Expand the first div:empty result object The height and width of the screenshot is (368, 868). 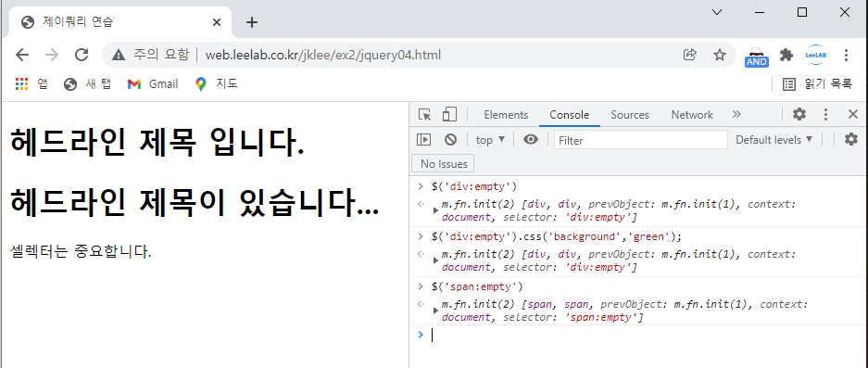pos(436,210)
